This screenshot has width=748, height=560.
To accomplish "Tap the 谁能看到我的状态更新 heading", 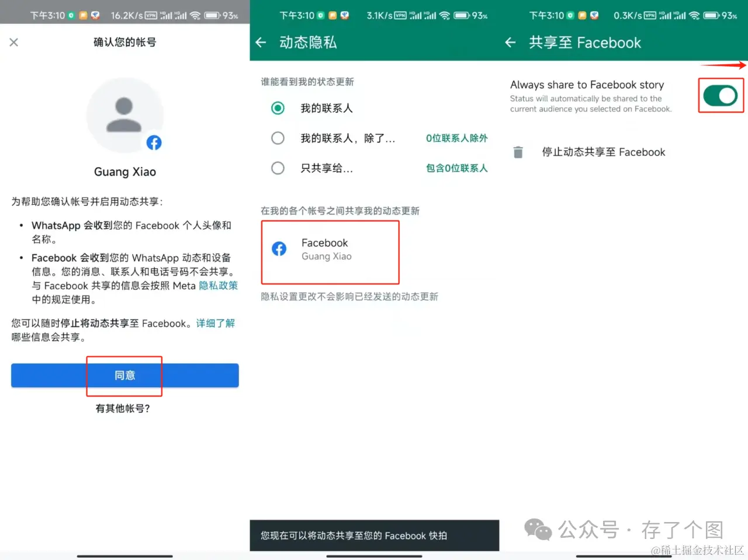I will pyautogui.click(x=307, y=82).
